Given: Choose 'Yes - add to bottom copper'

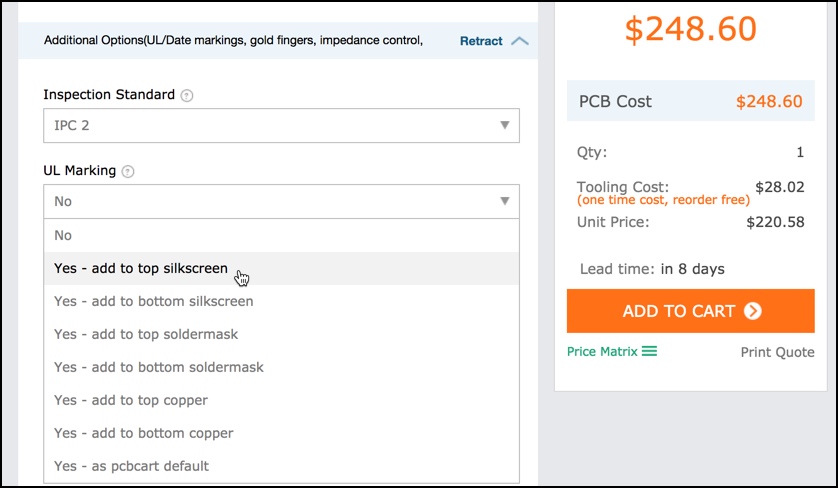Looking at the screenshot, I should pyautogui.click(x=143, y=433).
